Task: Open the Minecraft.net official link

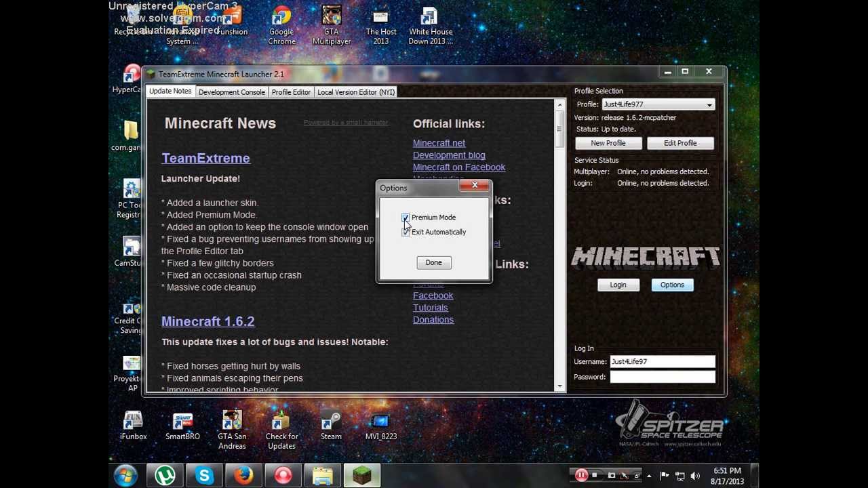Action: click(x=439, y=143)
